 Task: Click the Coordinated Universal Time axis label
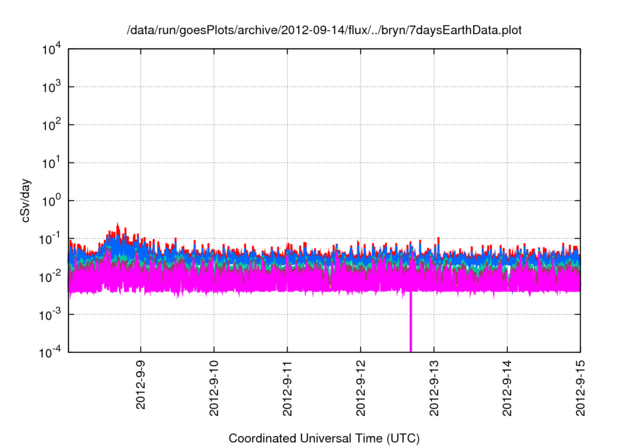tap(324, 437)
